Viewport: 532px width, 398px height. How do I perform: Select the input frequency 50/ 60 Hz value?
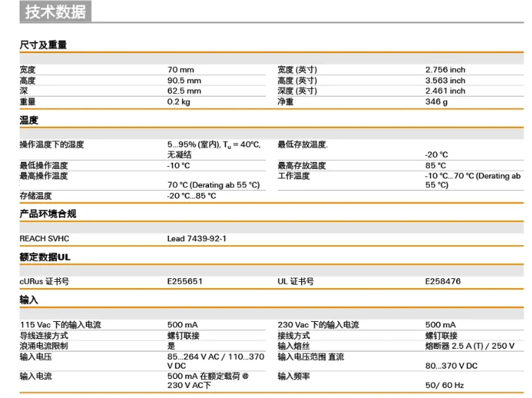445,387
